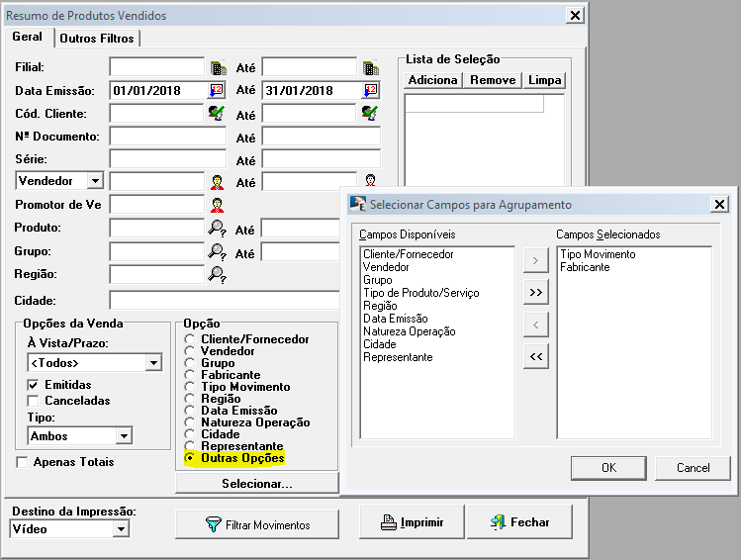The width and height of the screenshot is (741, 560).
Task: Select the Geral tab
Action: (27, 38)
